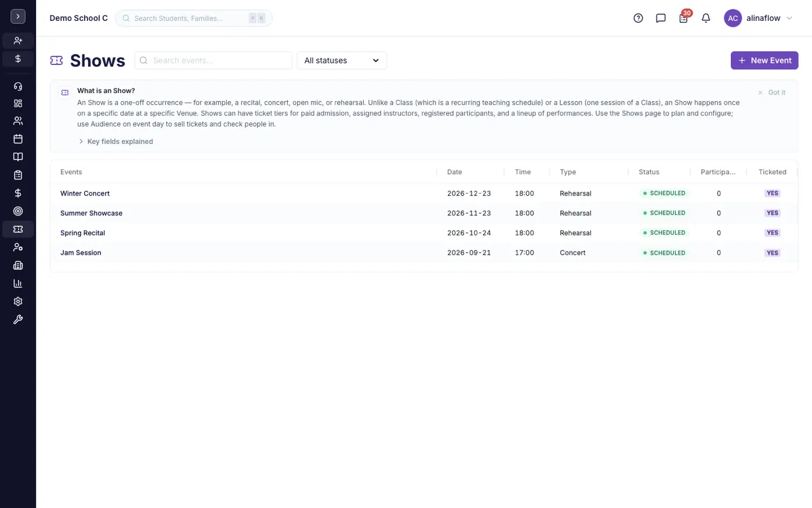Sort by the Type column header
The image size is (812, 508).
[x=568, y=172]
